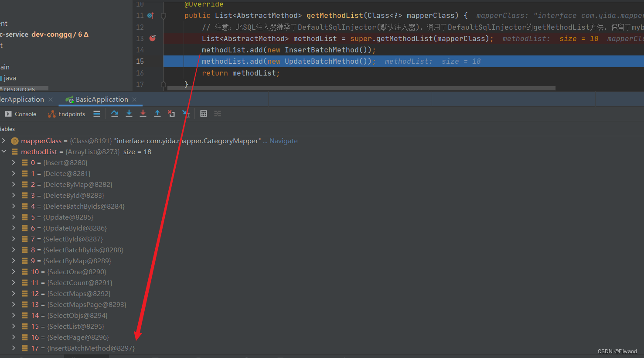This screenshot has width=644, height=358.
Task: Expand element 1 Delete@8281
Action: [14, 173]
